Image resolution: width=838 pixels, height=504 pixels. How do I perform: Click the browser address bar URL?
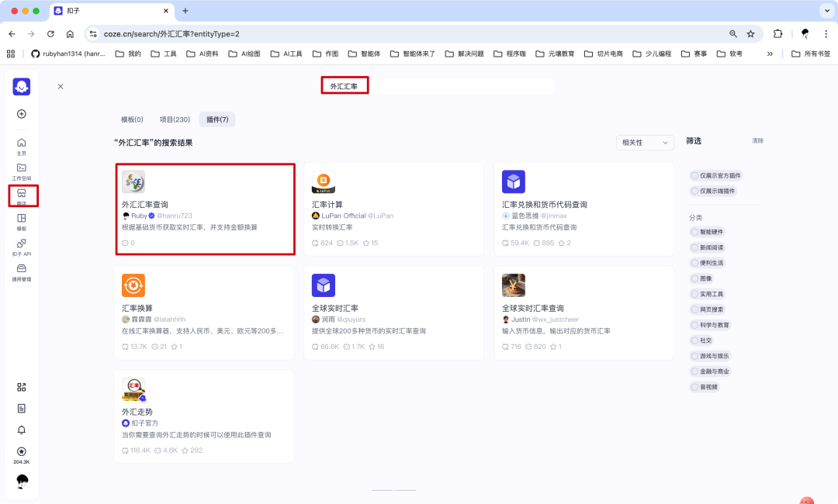[171, 33]
